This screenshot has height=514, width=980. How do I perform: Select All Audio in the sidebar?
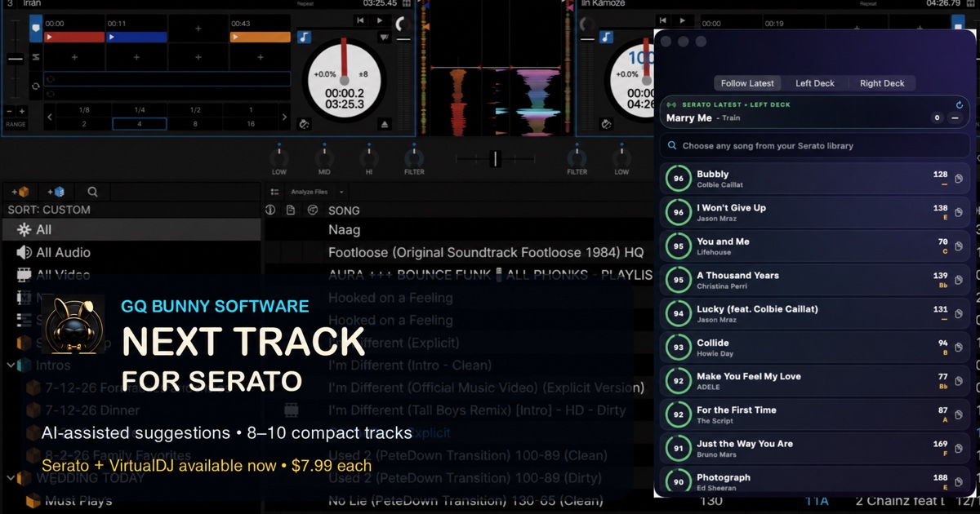131,253
